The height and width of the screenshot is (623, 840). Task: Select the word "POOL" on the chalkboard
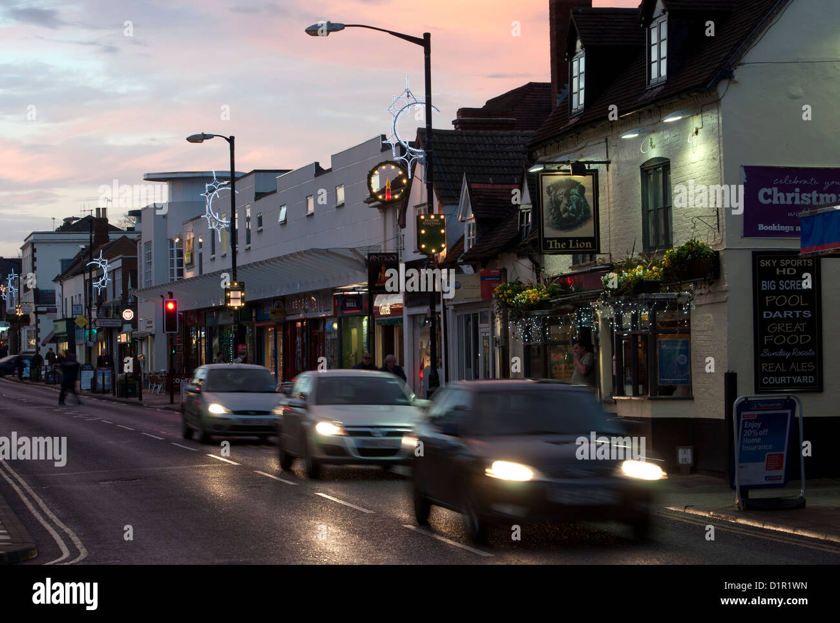[786, 301]
